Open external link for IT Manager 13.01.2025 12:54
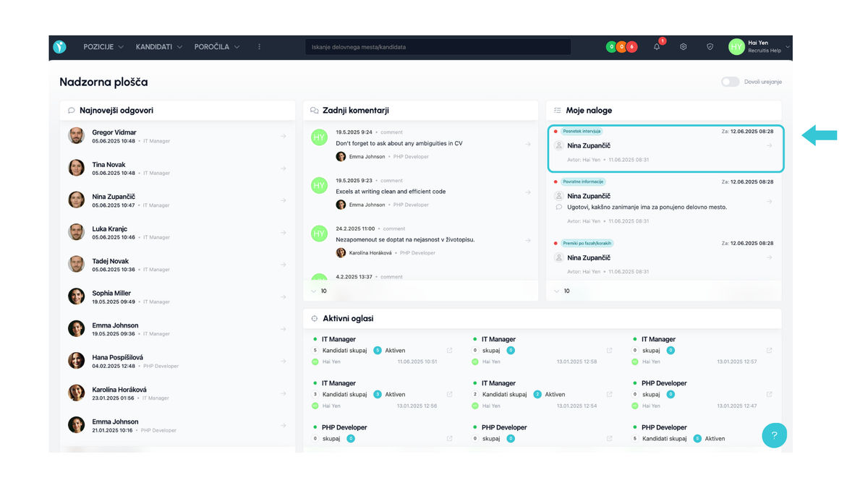 pyautogui.click(x=609, y=395)
